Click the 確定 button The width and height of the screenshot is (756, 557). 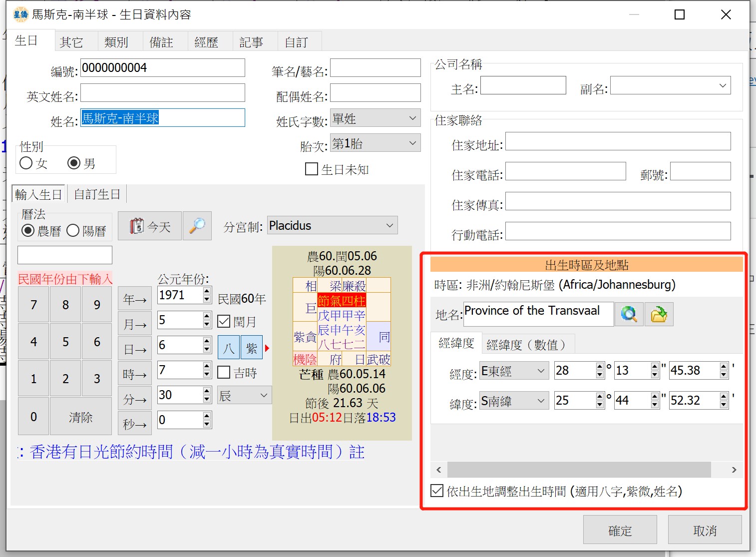[620, 531]
